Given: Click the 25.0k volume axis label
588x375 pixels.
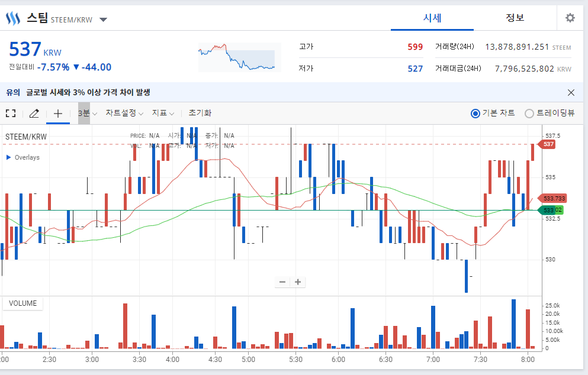Looking at the screenshot, I should tap(552, 306).
